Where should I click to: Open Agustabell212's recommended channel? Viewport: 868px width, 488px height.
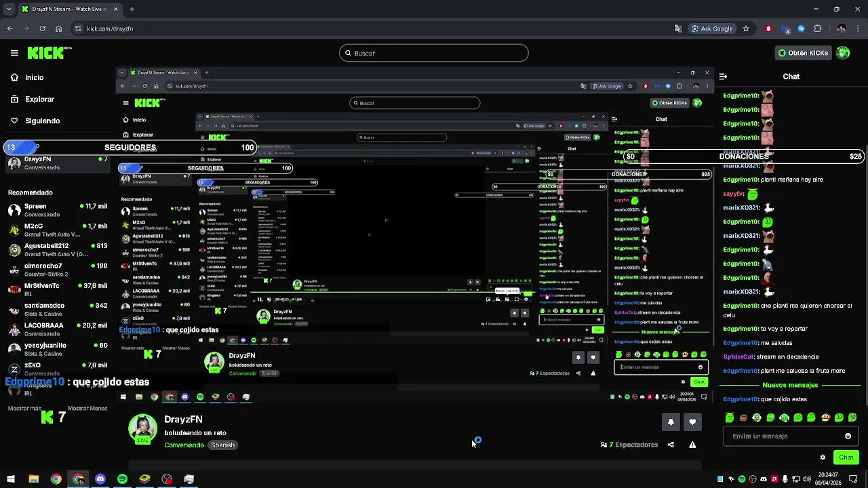click(58, 249)
